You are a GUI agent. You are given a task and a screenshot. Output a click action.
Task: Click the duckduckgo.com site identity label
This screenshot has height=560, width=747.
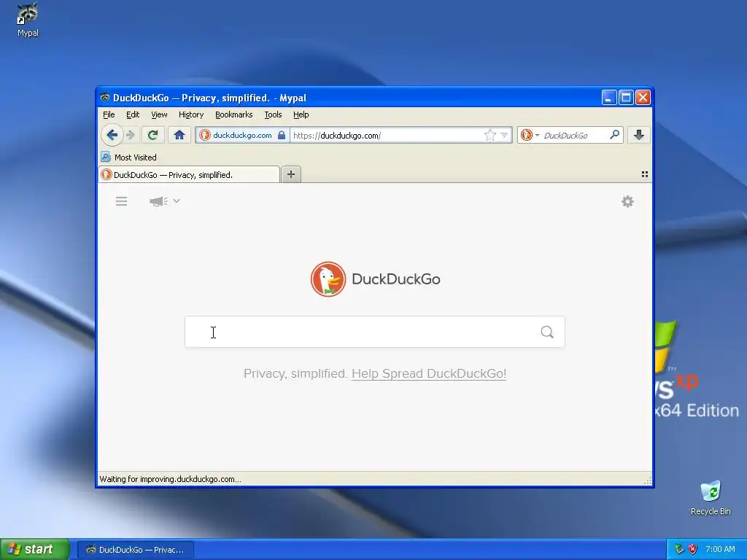242,135
